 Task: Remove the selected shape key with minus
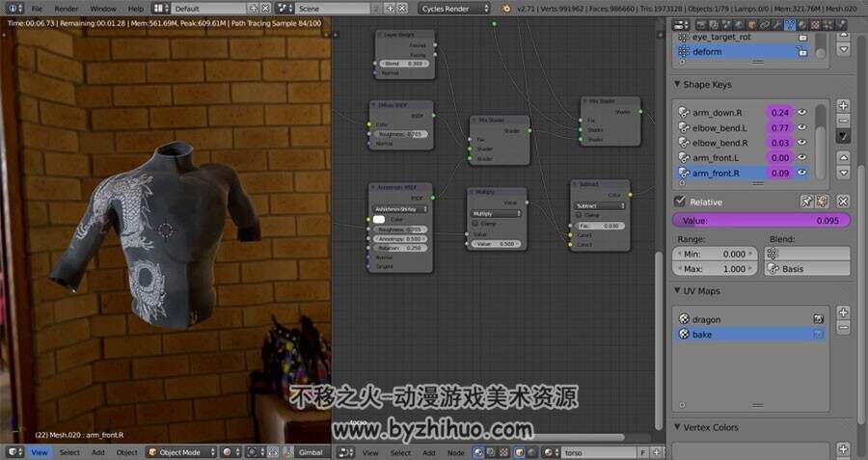click(843, 121)
